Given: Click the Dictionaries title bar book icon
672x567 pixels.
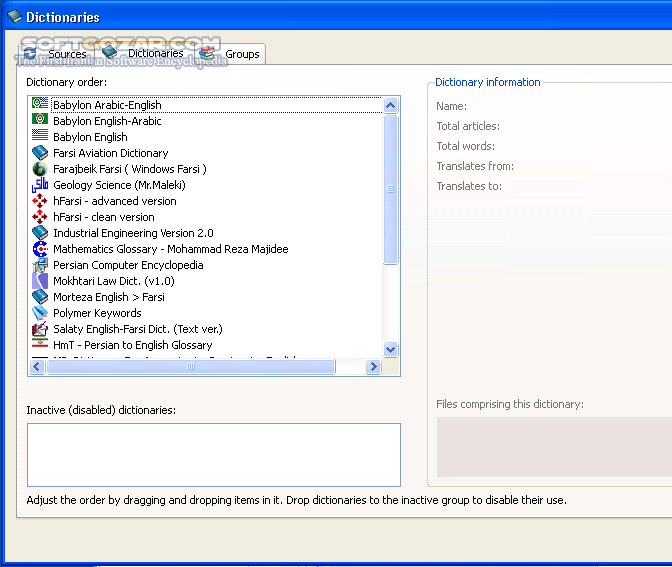Looking at the screenshot, I should tap(14, 16).
